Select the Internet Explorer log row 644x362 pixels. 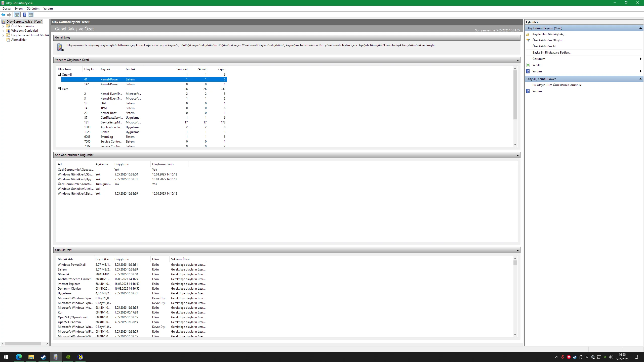132,284
